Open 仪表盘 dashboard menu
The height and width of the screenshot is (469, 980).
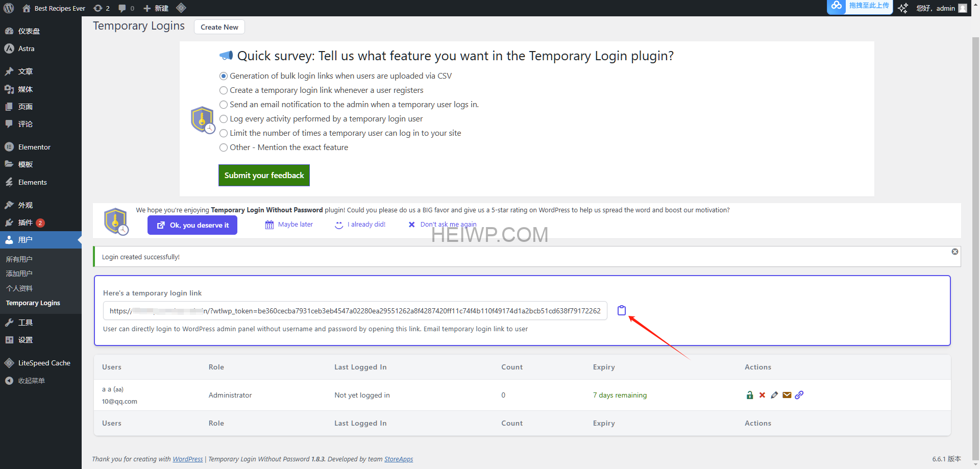(x=41, y=31)
